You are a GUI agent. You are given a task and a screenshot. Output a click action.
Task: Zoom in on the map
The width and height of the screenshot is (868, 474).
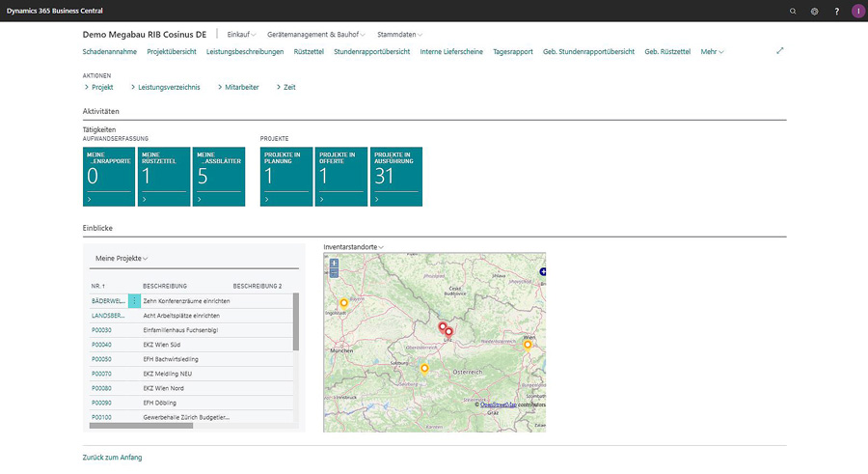click(x=334, y=264)
